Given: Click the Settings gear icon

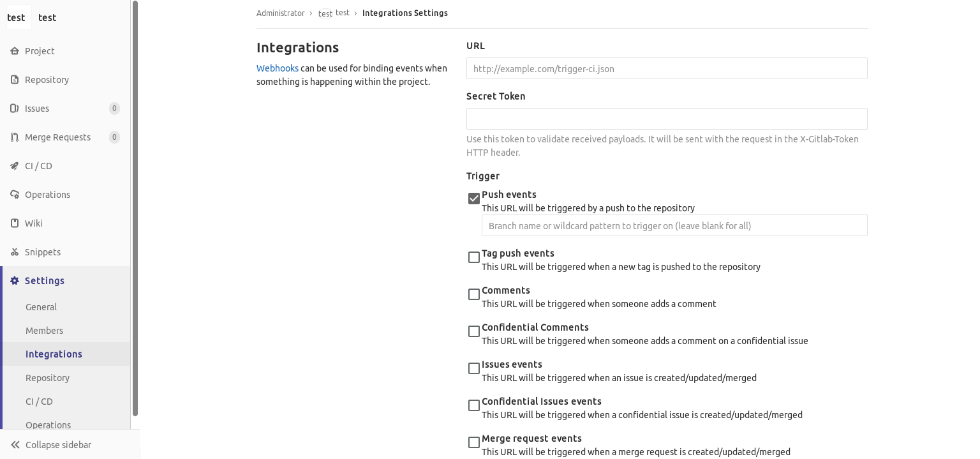Looking at the screenshot, I should pos(15,281).
